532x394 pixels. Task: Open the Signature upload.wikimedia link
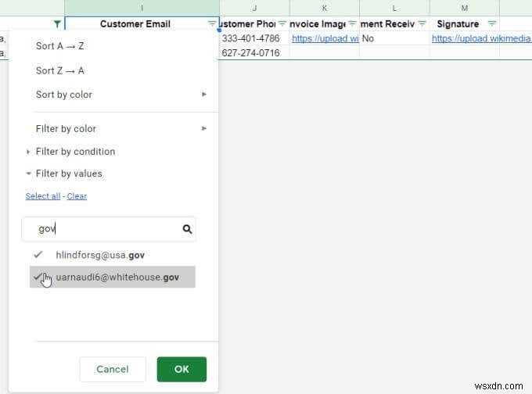481,38
